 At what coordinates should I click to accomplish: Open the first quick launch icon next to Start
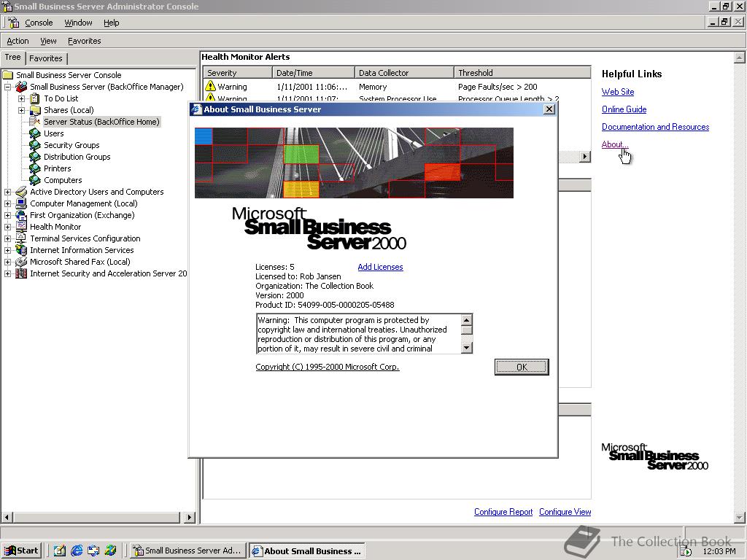click(x=60, y=551)
